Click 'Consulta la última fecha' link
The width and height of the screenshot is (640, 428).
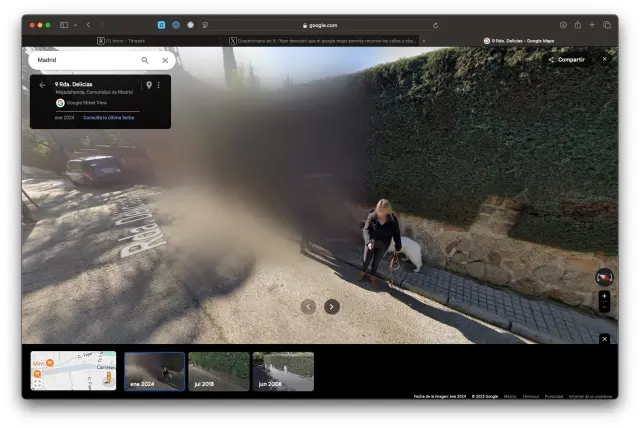pos(108,117)
